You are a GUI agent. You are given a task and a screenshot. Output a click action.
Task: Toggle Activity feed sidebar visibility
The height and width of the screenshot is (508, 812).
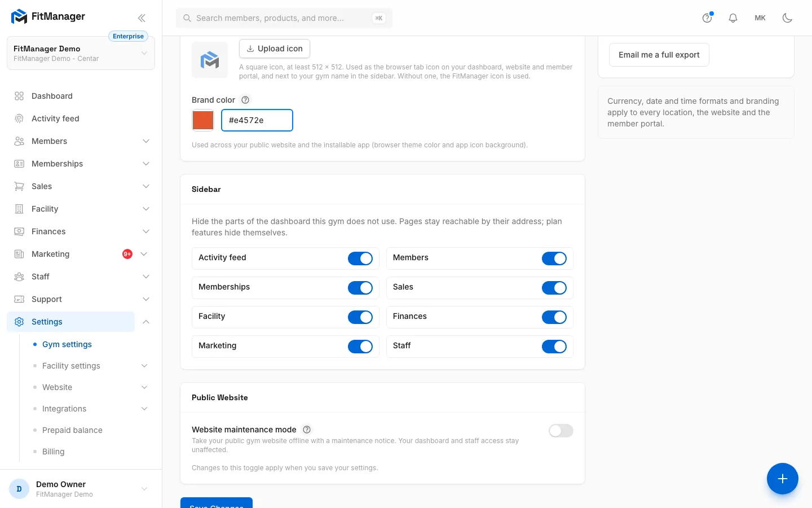point(360,259)
